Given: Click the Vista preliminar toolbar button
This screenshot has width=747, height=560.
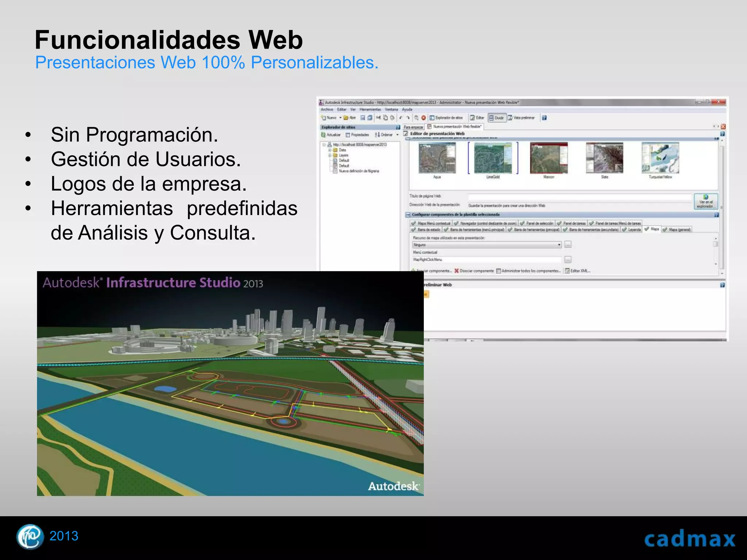Looking at the screenshot, I should [522, 118].
